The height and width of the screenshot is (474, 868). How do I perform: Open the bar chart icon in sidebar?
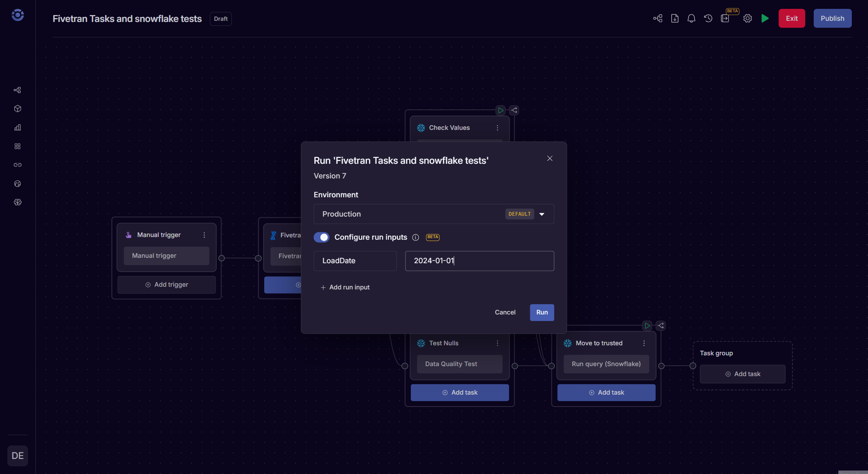click(x=17, y=128)
